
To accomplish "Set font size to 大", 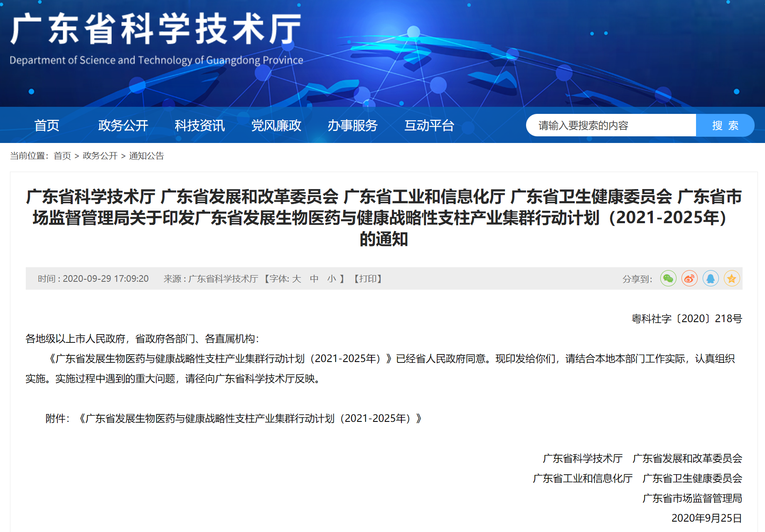I will tap(296, 279).
